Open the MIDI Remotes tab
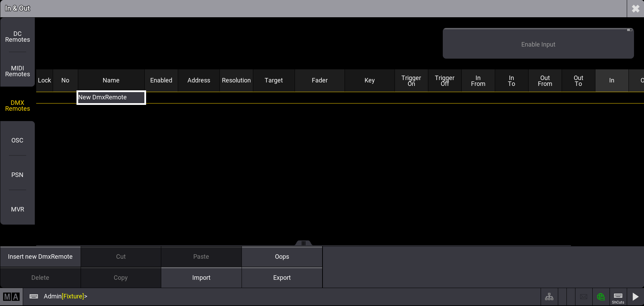This screenshot has height=306, width=644. point(18,71)
